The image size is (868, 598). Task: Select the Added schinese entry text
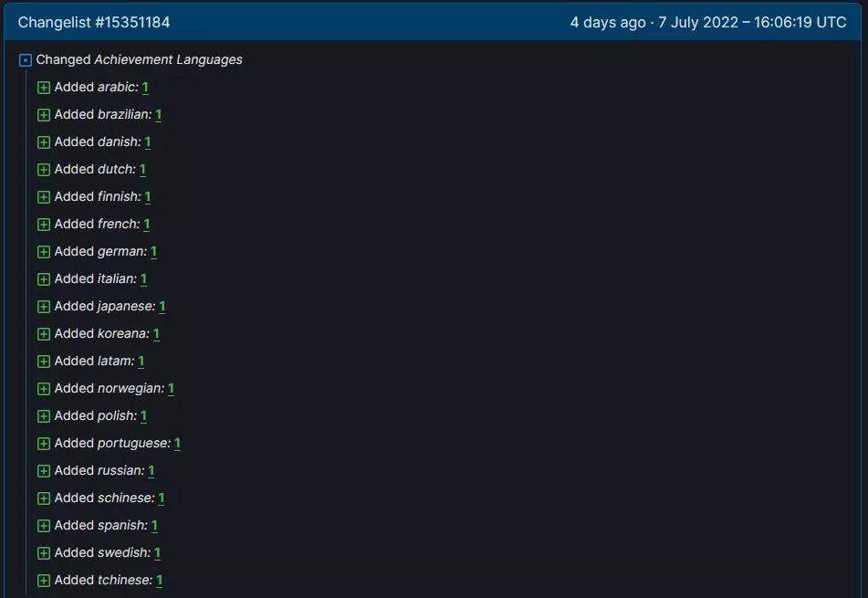click(x=103, y=498)
